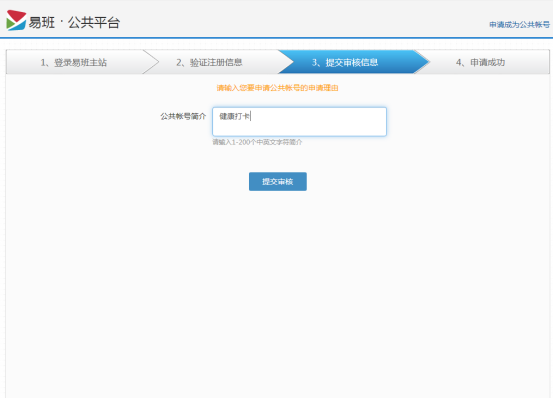Click the blue header divider line
554x398 pixels.
[276, 37]
